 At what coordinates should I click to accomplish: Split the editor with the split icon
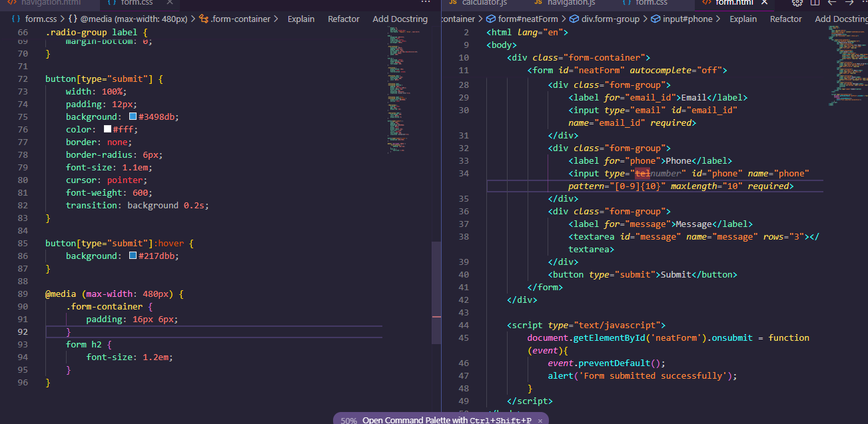pyautogui.click(x=815, y=3)
